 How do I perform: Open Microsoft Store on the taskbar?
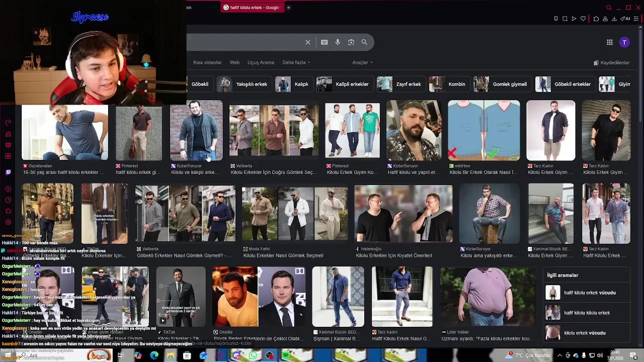[x=187, y=355]
